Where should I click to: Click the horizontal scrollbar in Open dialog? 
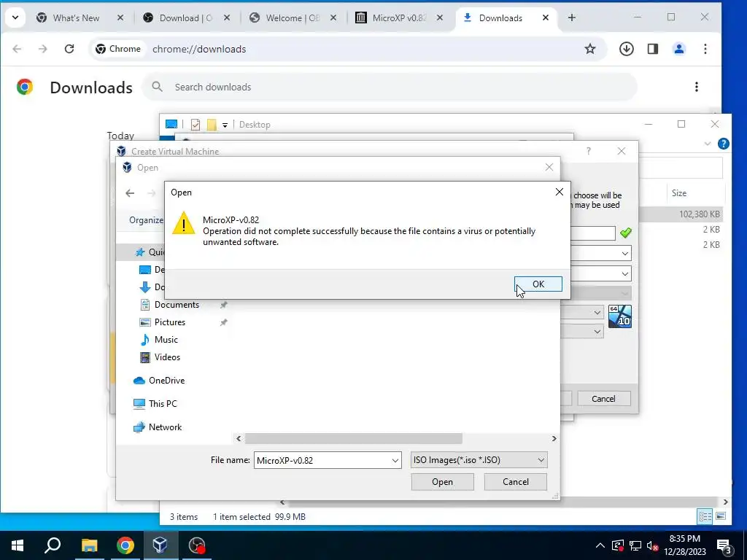pyautogui.click(x=354, y=438)
